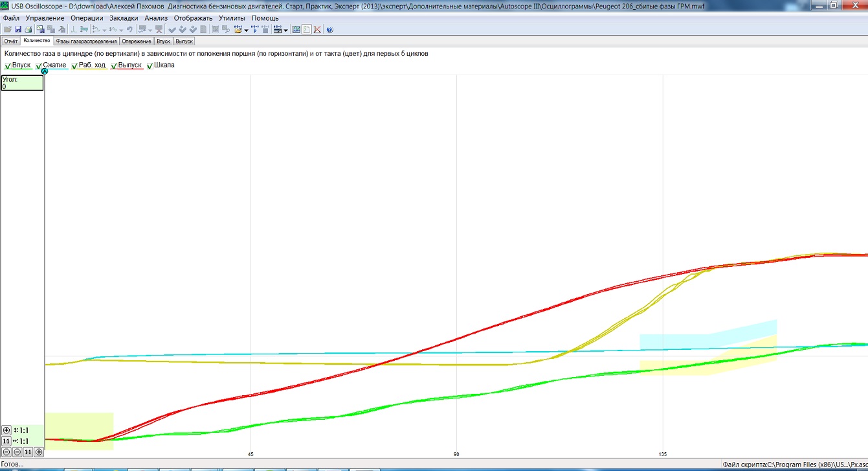Toggle the Выпуск stroke checkbox
This screenshot has width=868, height=471.
click(114, 66)
